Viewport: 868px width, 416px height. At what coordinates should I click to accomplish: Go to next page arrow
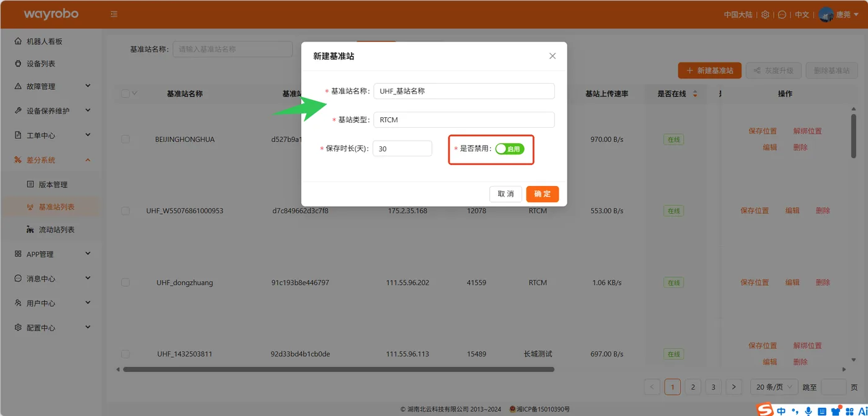(734, 387)
